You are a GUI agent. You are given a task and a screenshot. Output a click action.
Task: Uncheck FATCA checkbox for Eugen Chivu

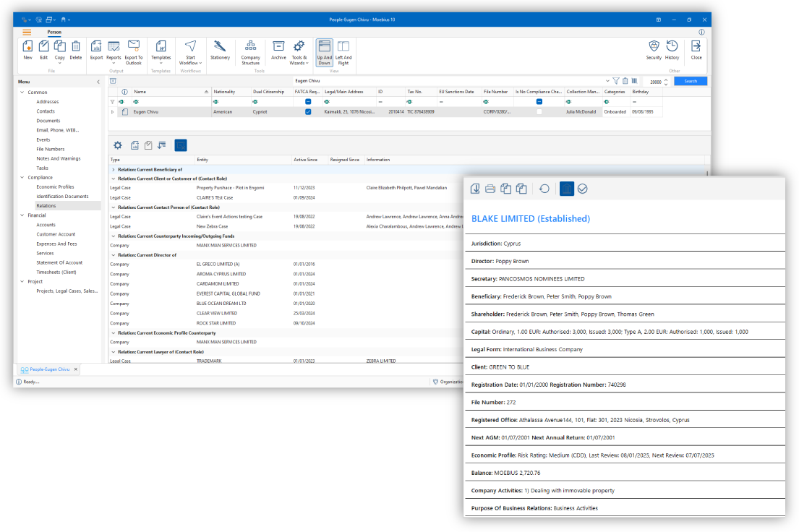tap(308, 112)
